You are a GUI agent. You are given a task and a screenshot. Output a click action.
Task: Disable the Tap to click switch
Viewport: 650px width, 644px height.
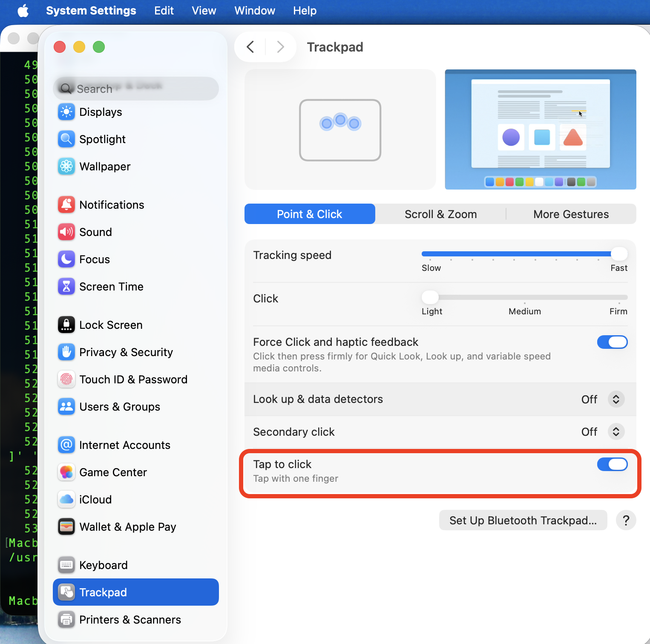pos(612,464)
